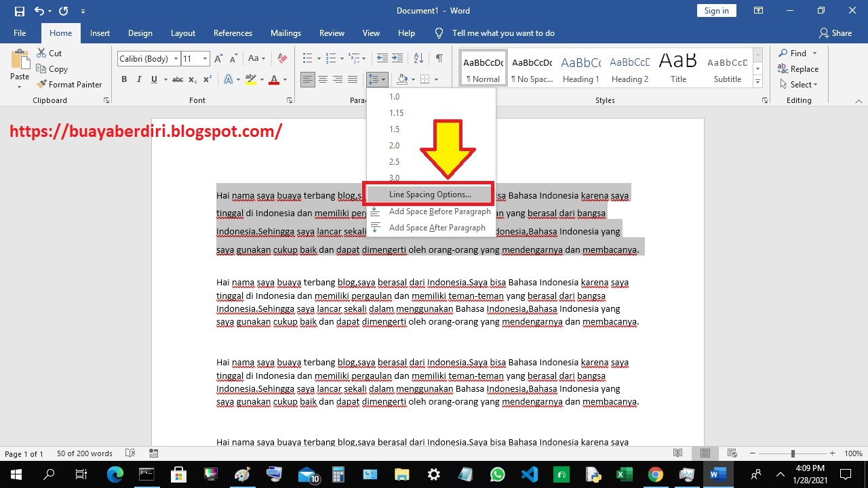Click the Sign in button
Screen dimensions: 868x488
[x=716, y=11]
